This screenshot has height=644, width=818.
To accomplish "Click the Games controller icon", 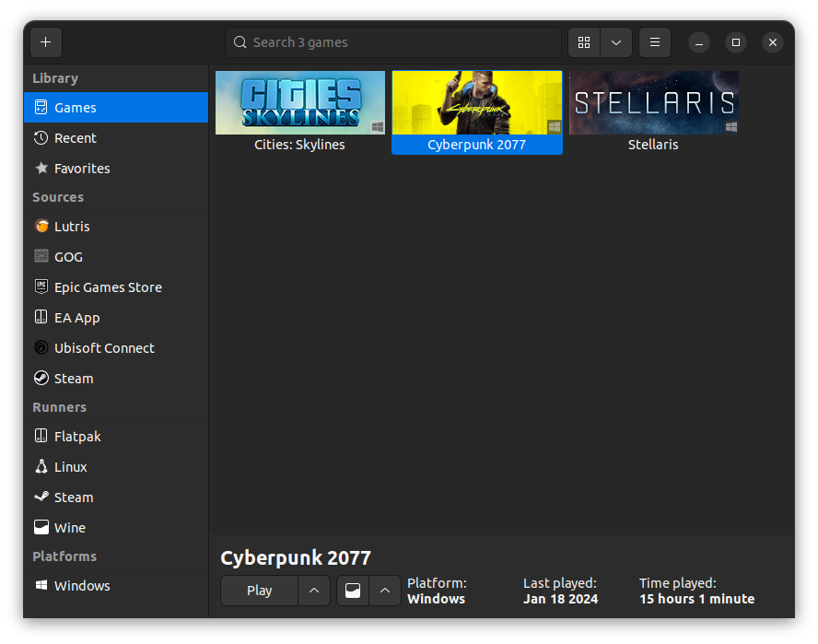I will pos(41,107).
